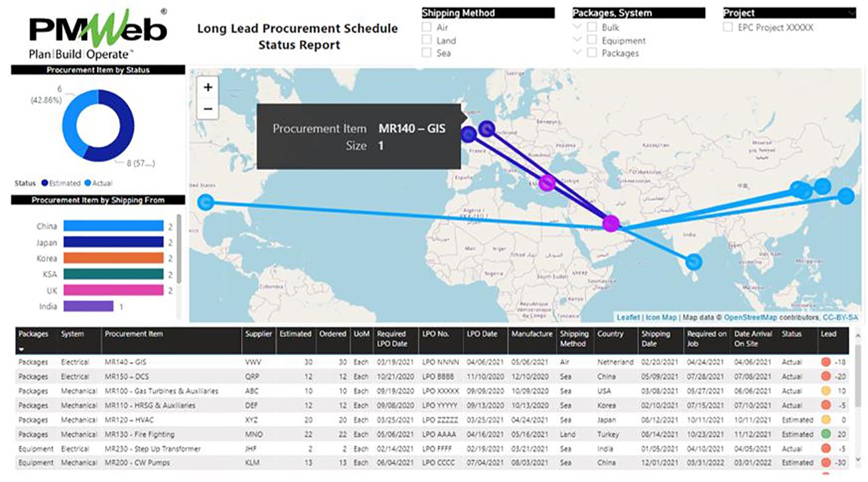Sort table by Supplier column header
The width and height of the screenshot is (868, 482).
(259, 334)
